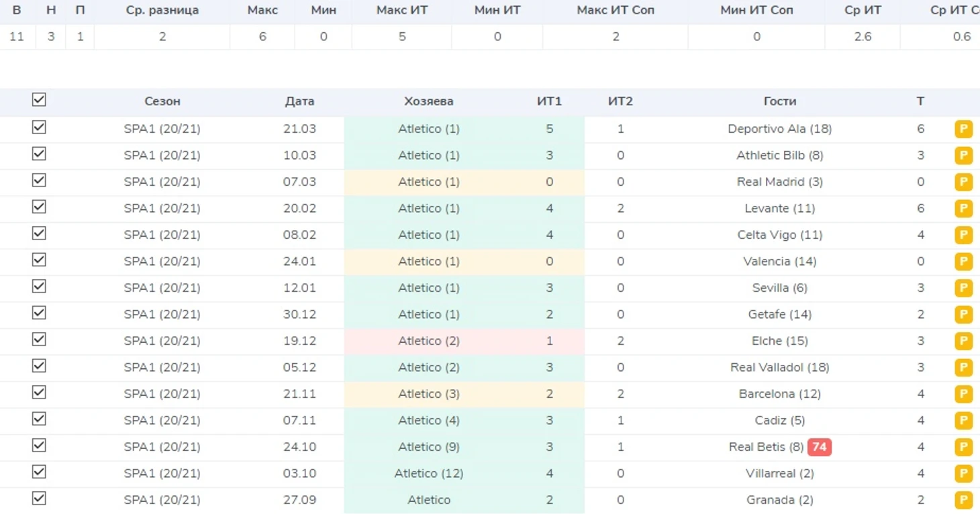Click the yellow P icon in the Barcelona row

point(963,394)
